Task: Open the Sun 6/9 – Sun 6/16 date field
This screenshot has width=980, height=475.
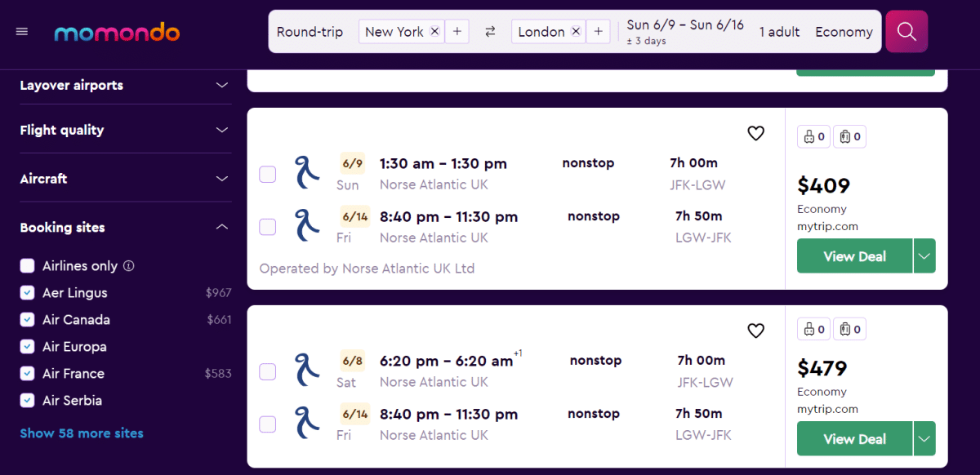Action: click(685, 31)
